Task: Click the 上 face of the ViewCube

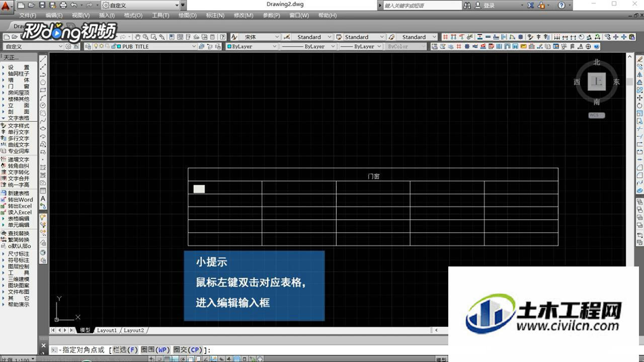Action: pyautogui.click(x=597, y=81)
